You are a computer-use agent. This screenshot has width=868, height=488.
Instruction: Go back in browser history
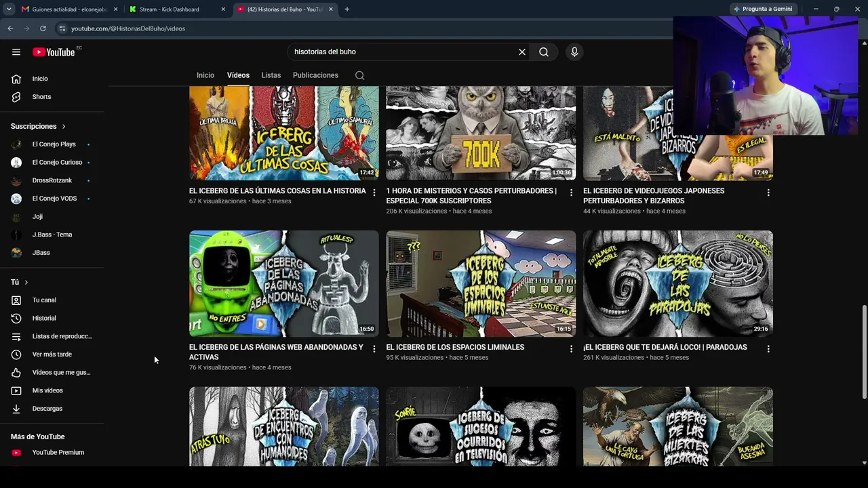(x=10, y=28)
